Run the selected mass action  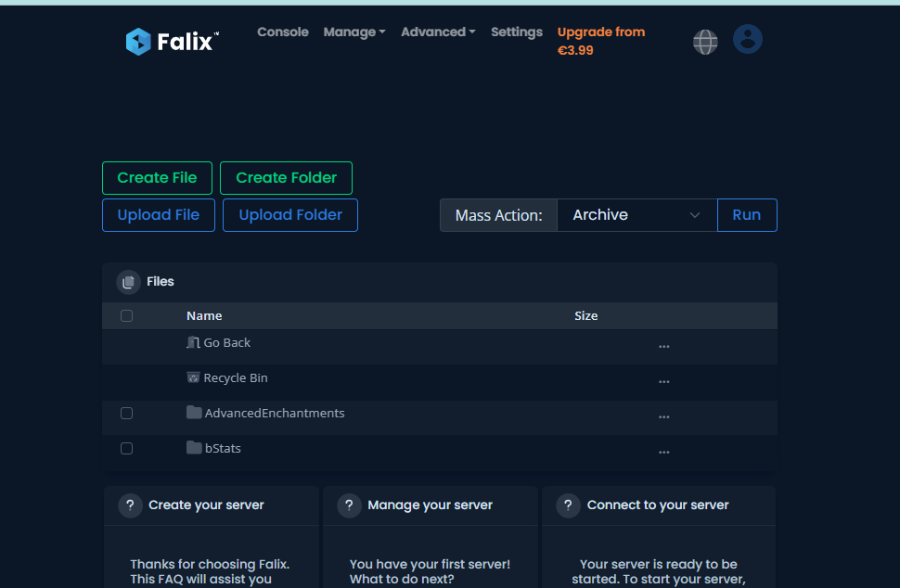point(747,215)
